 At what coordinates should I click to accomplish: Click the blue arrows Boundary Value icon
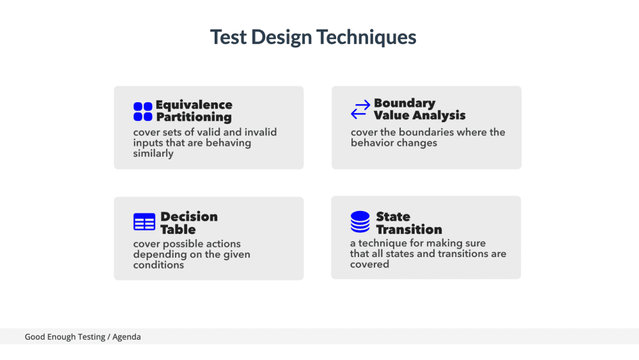click(360, 109)
